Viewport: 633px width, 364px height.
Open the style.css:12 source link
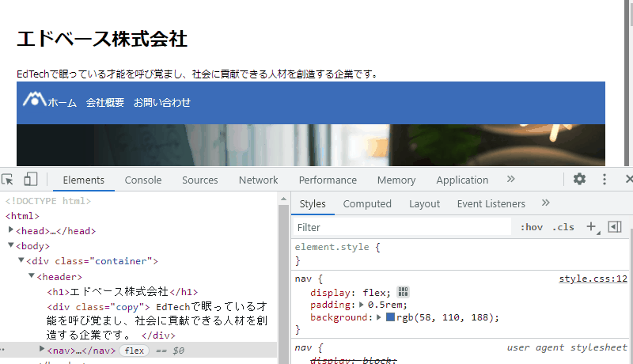point(593,279)
